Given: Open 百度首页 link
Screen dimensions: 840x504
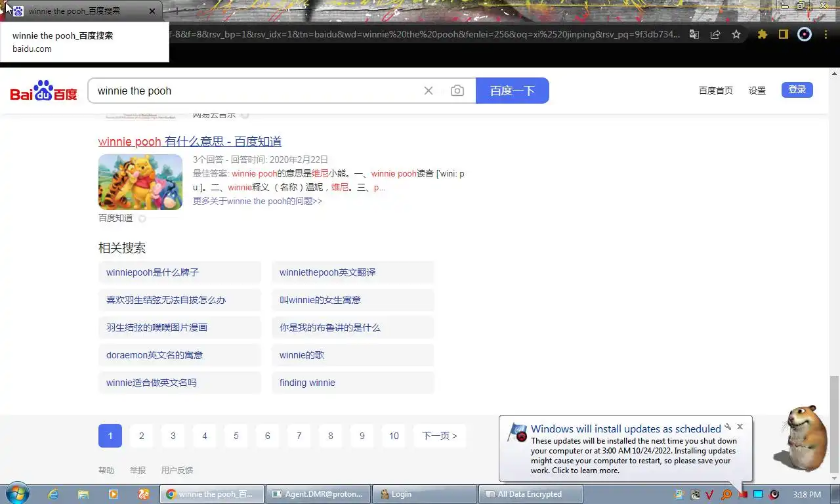Looking at the screenshot, I should pyautogui.click(x=716, y=91).
